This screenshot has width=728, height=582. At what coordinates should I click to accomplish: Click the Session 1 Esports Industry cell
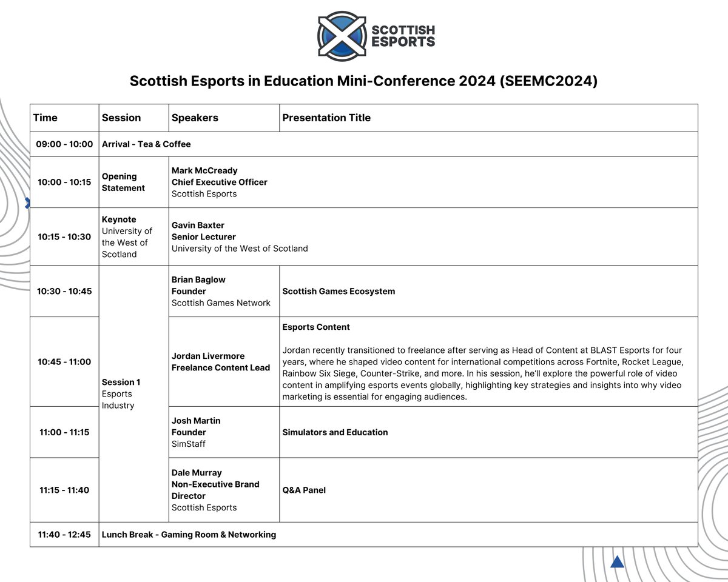pos(121,393)
